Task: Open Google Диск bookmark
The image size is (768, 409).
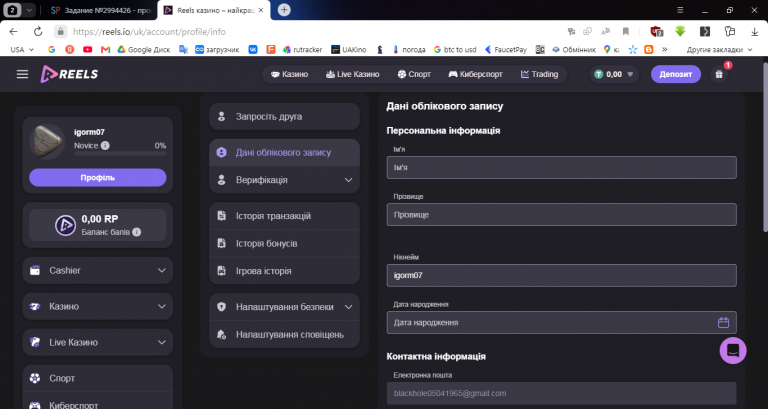Action: [144, 49]
